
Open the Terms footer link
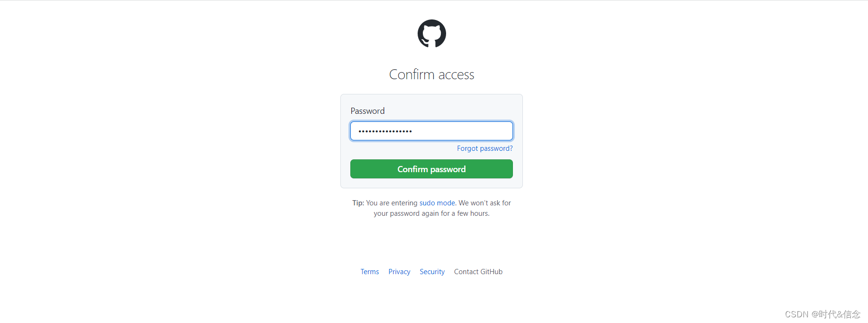[x=369, y=272]
